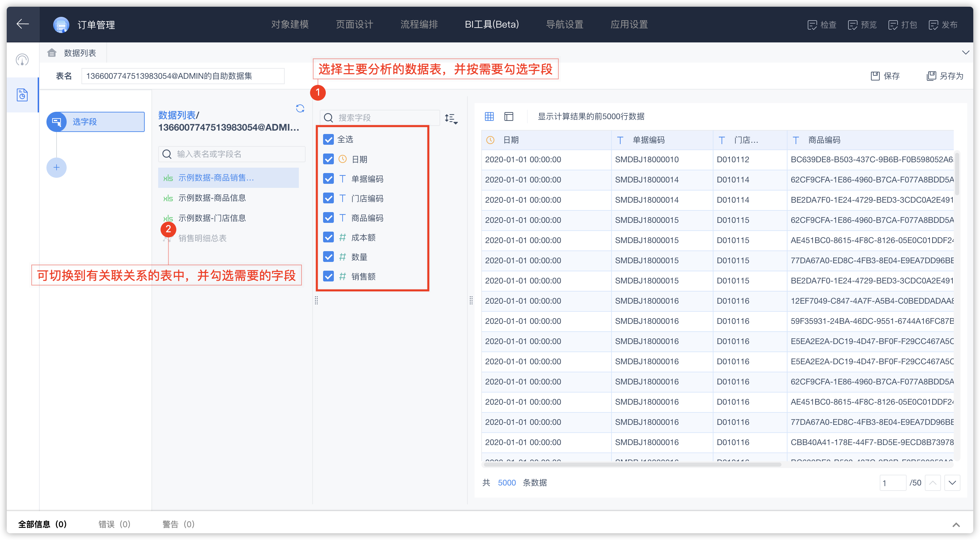Viewport: 980px width, 540px height.
Task: Open the dashboard gauge sidebar icon
Action: tap(22, 60)
